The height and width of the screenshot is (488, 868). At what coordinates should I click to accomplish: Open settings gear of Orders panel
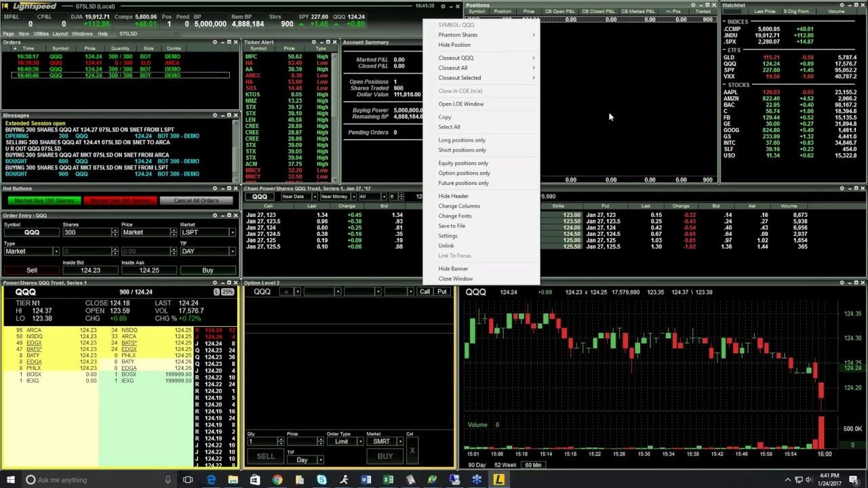[x=215, y=42]
